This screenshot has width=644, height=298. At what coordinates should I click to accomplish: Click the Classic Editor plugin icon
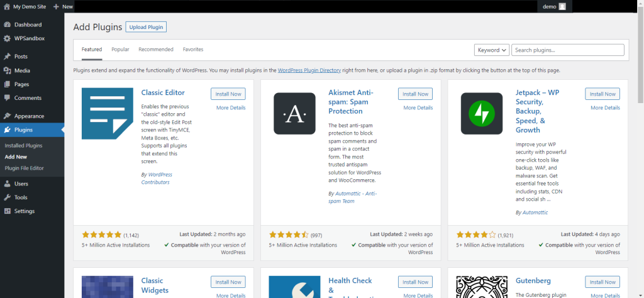108,114
